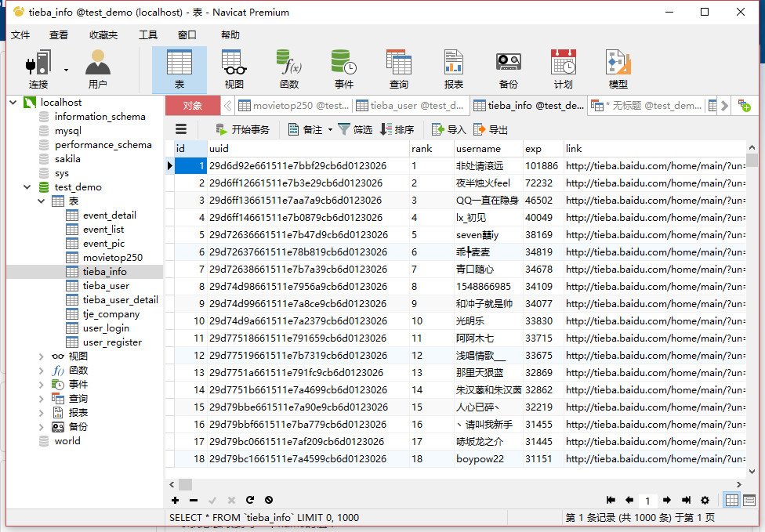The width and height of the screenshot is (765, 532).
Task: Click the 备注 memo button
Action: (306, 130)
